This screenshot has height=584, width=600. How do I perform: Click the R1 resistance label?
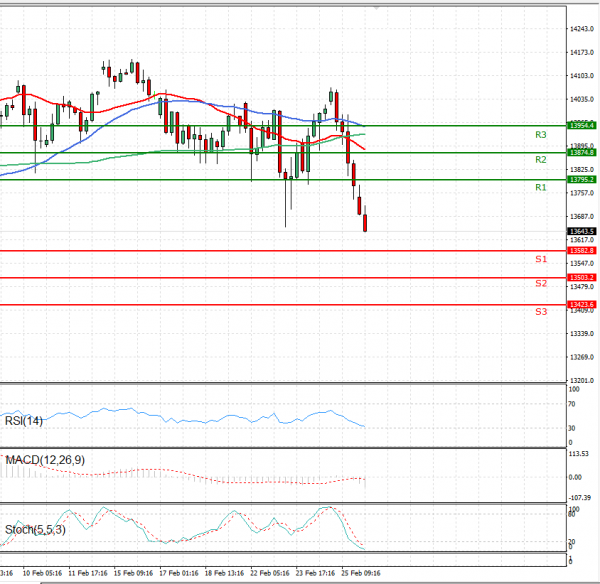point(540,188)
